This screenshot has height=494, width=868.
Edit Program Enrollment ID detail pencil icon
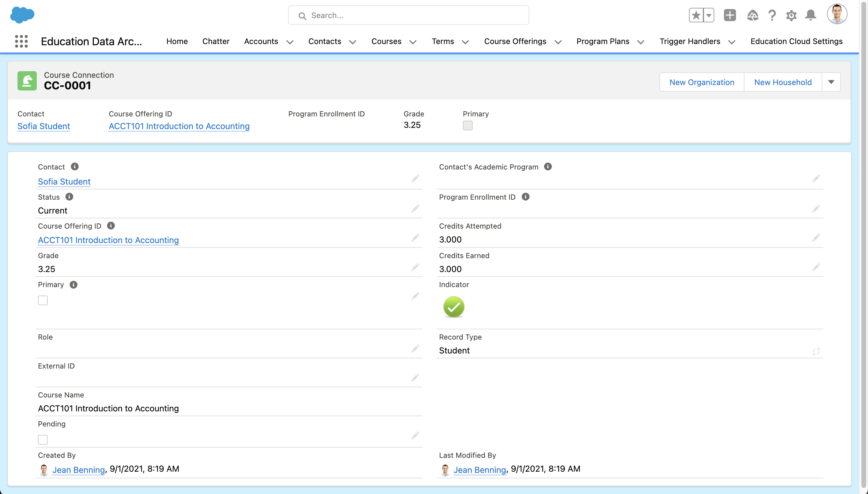[x=816, y=209]
